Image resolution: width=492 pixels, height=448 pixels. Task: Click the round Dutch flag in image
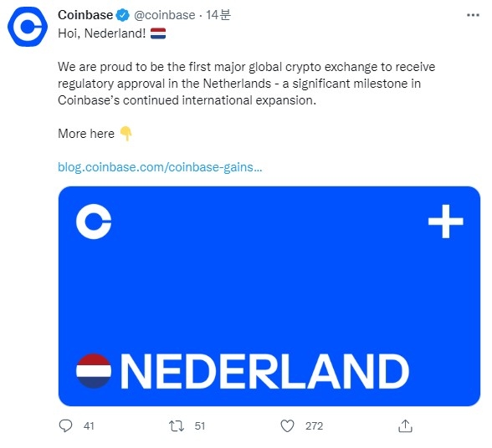pyautogui.click(x=94, y=371)
